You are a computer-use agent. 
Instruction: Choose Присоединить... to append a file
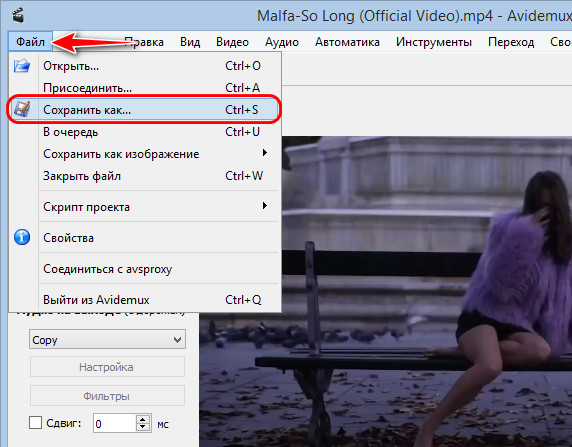click(145, 88)
